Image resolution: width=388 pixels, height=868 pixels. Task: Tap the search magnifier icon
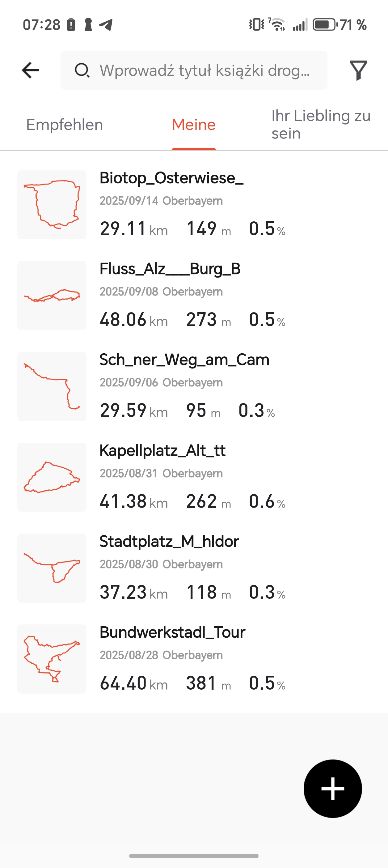click(82, 70)
